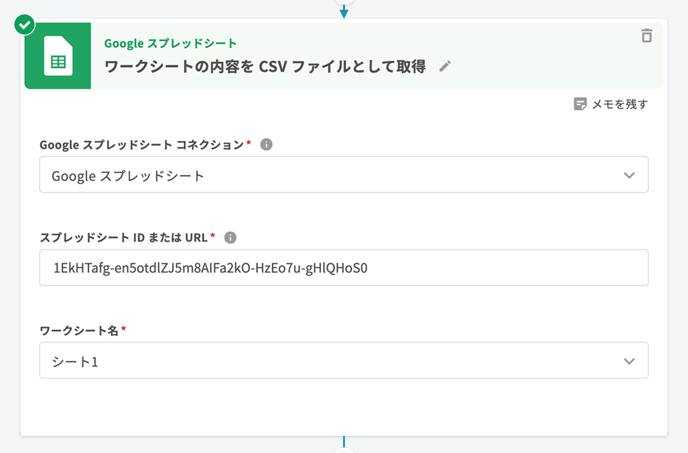The width and height of the screenshot is (688, 453).
Task: Show info for スプレッドシート ID または URL
Action: point(230,238)
